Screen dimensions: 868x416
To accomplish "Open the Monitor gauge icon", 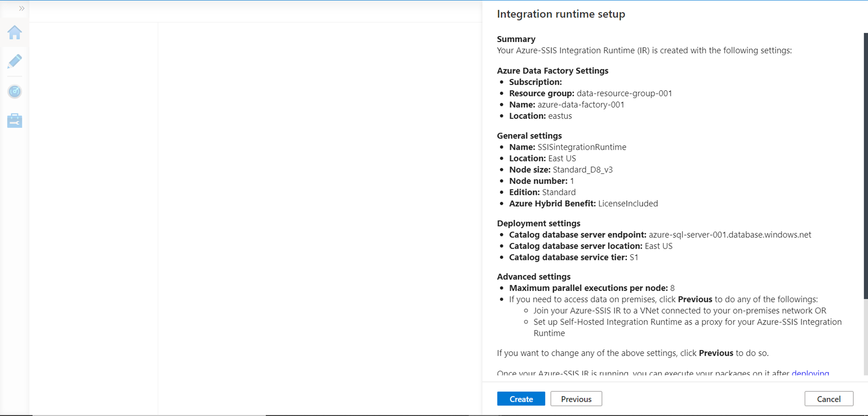I will pos(15,92).
